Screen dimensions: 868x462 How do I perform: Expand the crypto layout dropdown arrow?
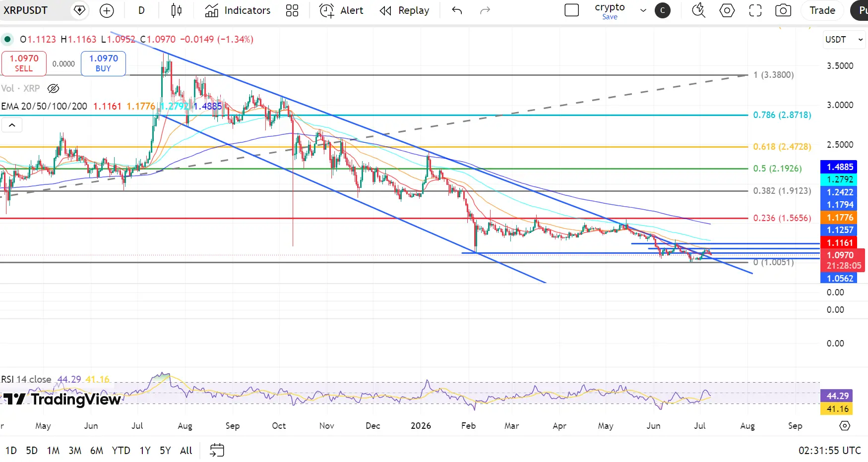pos(643,10)
